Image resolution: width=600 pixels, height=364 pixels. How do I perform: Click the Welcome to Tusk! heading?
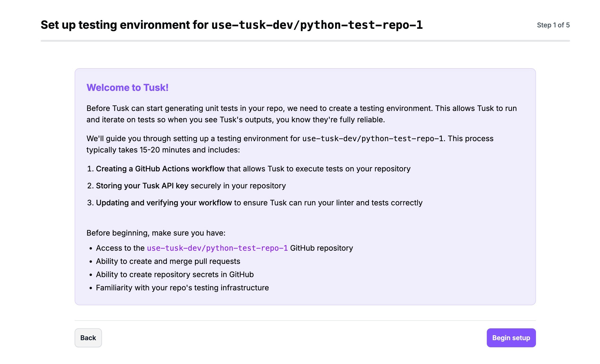[x=127, y=88]
